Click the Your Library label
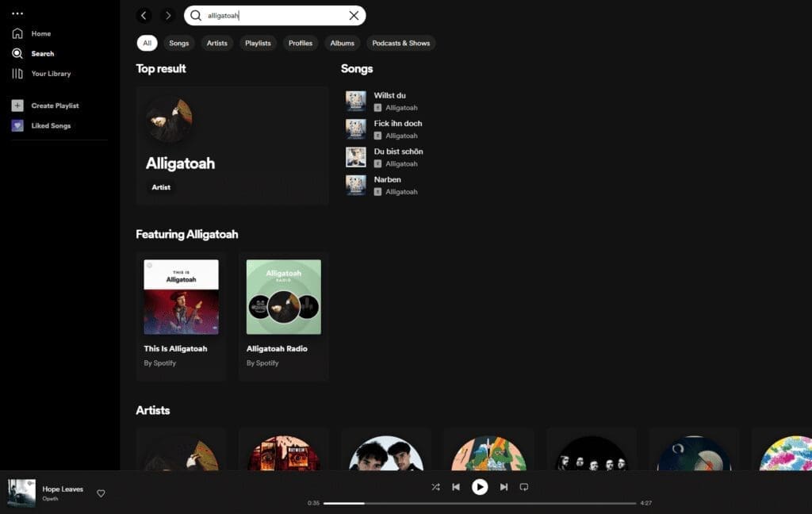Viewport: 812px width, 514px height. pos(51,74)
